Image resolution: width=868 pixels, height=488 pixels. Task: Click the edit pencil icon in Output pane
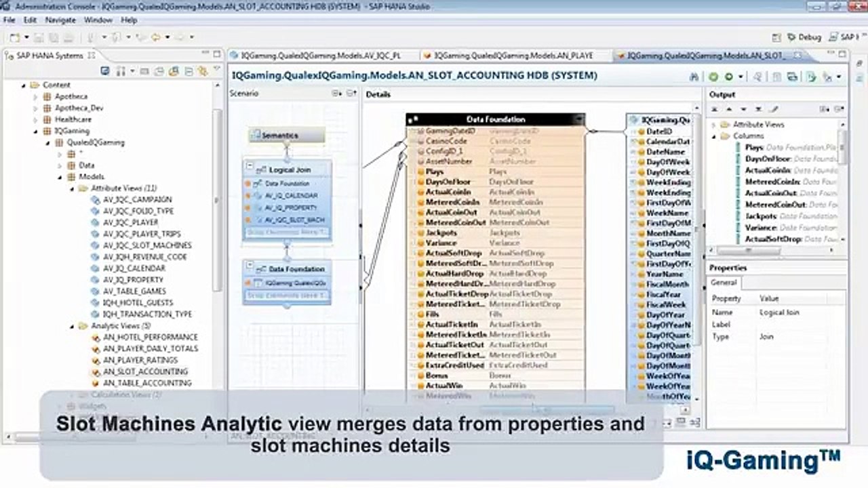click(774, 108)
